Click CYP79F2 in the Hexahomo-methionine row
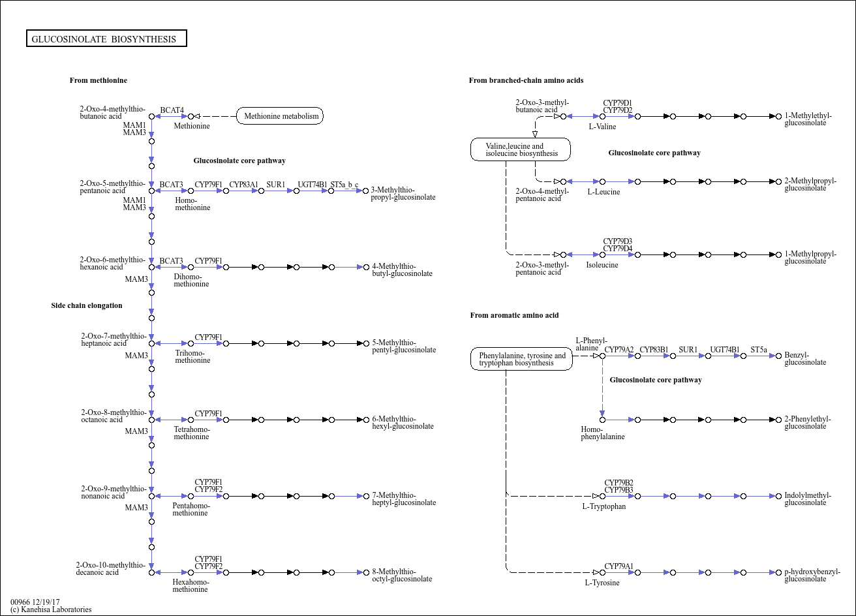This screenshot has width=856, height=616. click(x=208, y=566)
